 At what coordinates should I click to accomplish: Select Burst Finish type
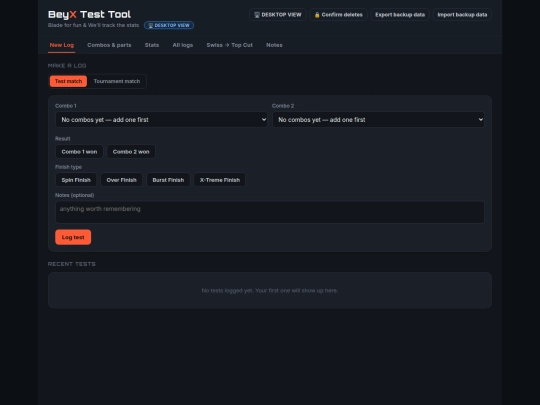coord(168,180)
